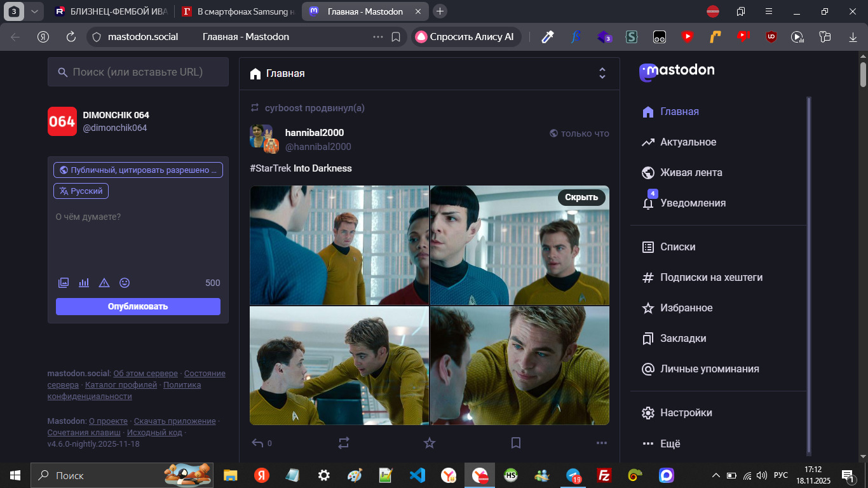Screen dimensions: 868x488
Task: Expand the Главная column settings
Action: coord(602,74)
